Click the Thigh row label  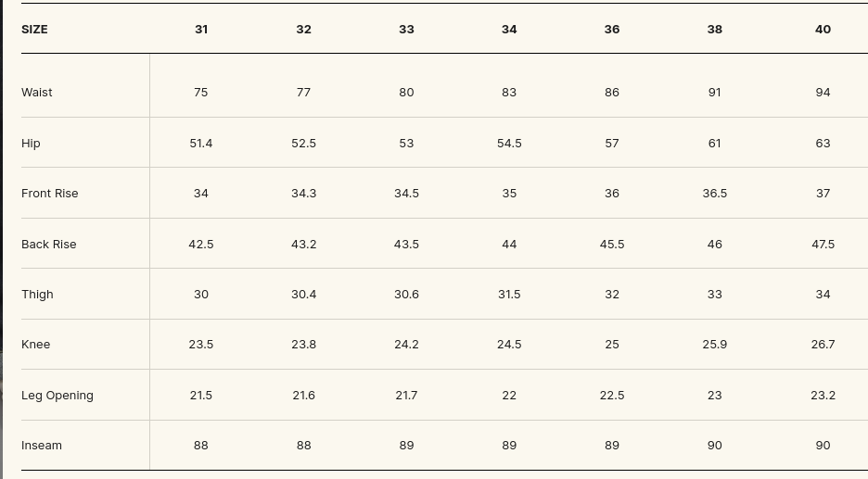tap(37, 295)
